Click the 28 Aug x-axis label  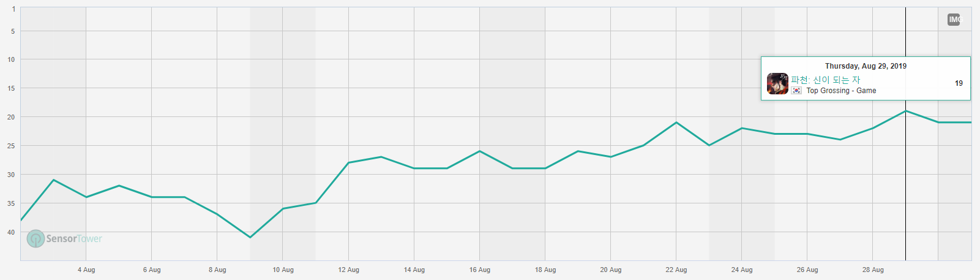pos(873,270)
